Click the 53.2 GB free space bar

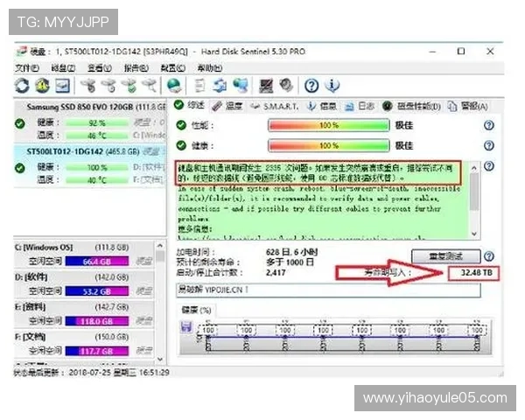(97, 291)
